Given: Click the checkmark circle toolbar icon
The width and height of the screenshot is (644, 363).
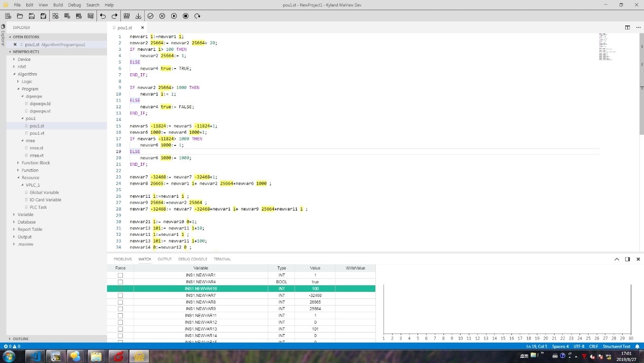Looking at the screenshot, I should pyautogui.click(x=150, y=16).
